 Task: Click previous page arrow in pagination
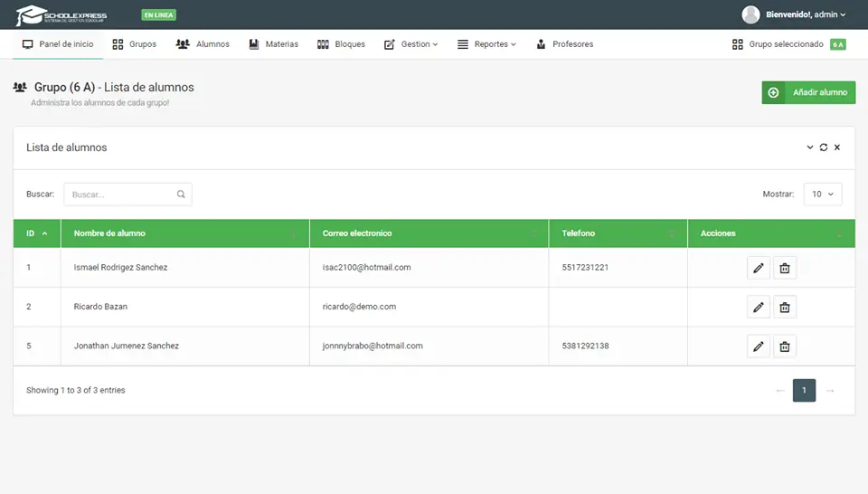780,391
